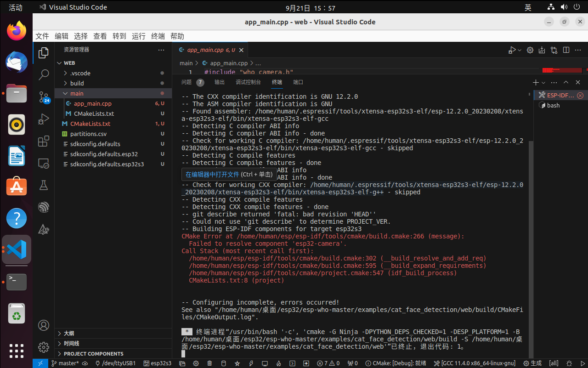The width and height of the screenshot is (588, 368).
Task: Expand the build folder
Action: (65, 83)
